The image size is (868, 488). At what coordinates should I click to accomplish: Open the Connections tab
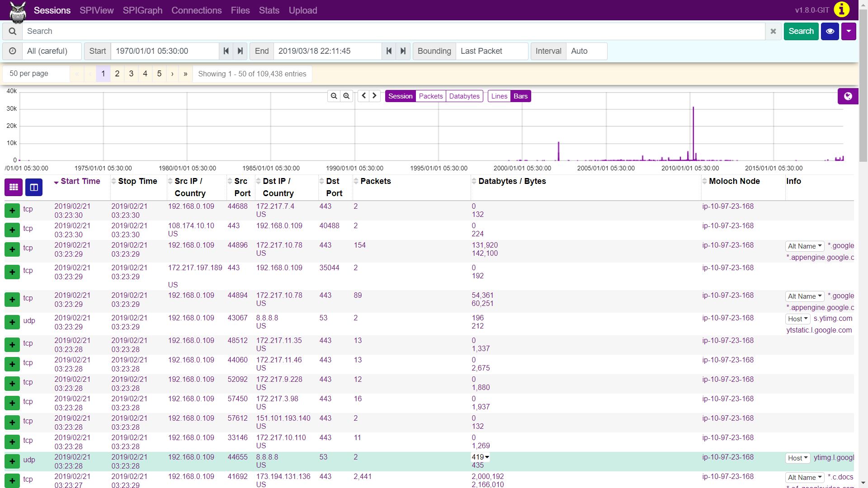coord(196,10)
